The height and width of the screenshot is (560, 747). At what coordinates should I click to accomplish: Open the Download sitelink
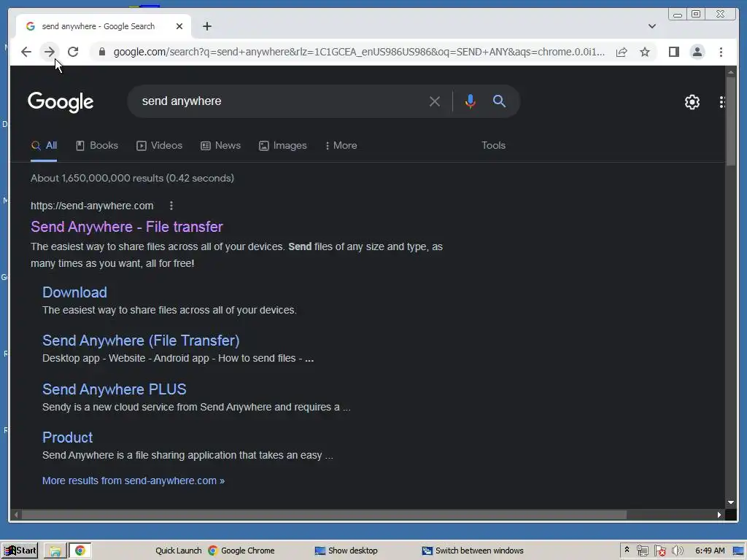pos(75,292)
